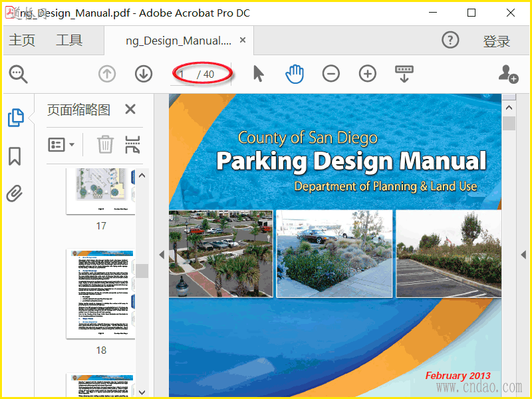Image resolution: width=532 pixels, height=399 pixels.
Task: Zoom out with the minus icon
Action: (331, 74)
